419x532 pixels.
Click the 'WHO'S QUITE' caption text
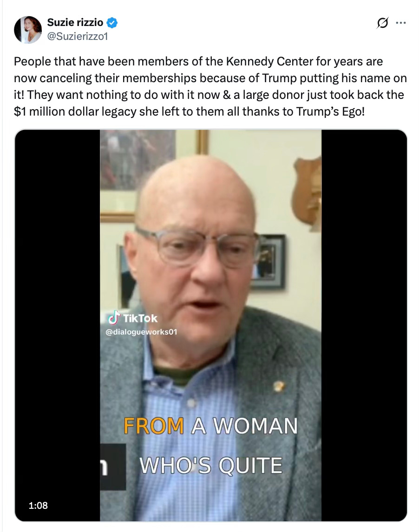211,465
